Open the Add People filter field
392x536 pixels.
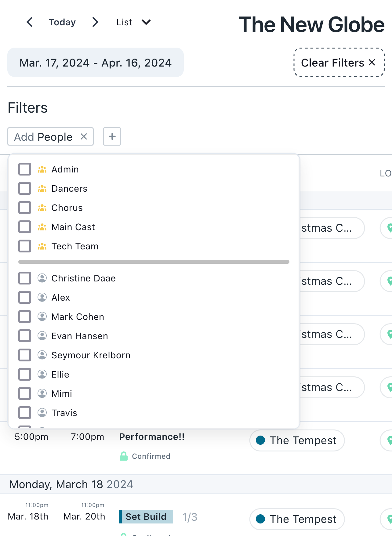pyautogui.click(x=44, y=137)
